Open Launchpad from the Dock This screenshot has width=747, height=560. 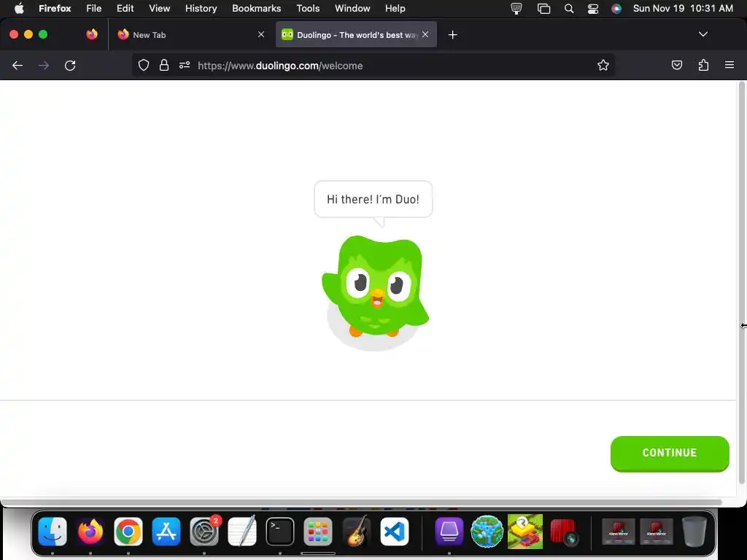(x=318, y=531)
